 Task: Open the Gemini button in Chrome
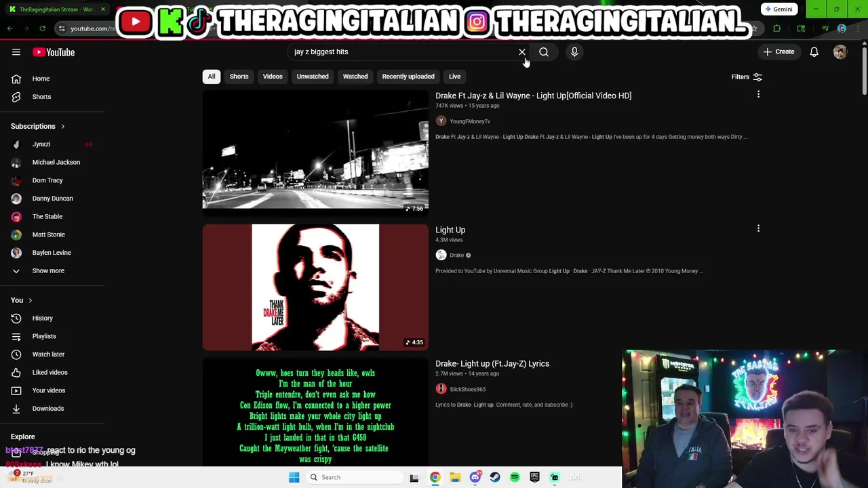point(778,9)
